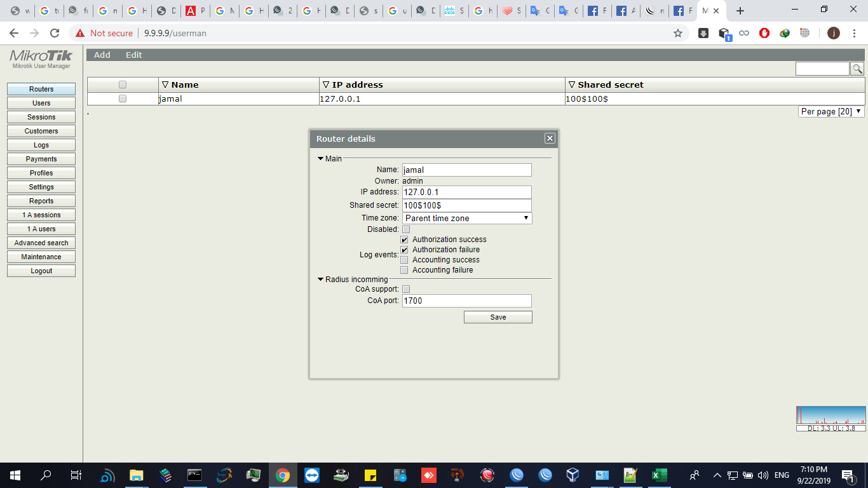Open the Internet Download Manager extension icon
Viewport: 868px width, 488px height.
click(x=785, y=33)
